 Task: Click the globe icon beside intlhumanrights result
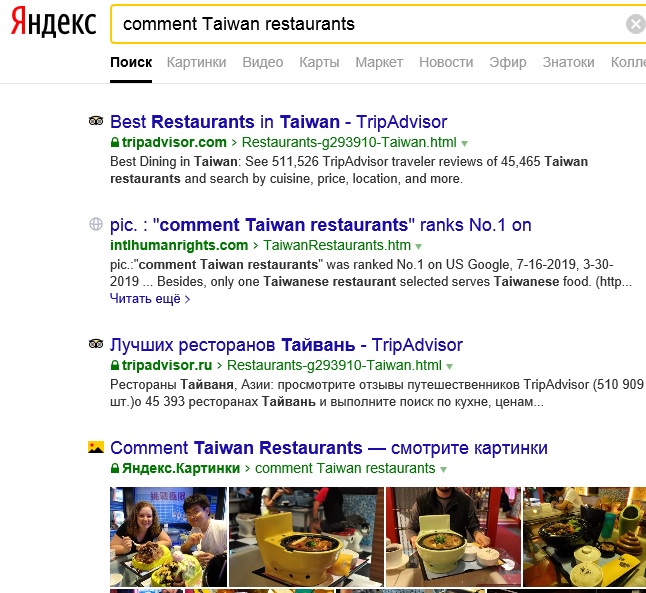tap(96, 224)
